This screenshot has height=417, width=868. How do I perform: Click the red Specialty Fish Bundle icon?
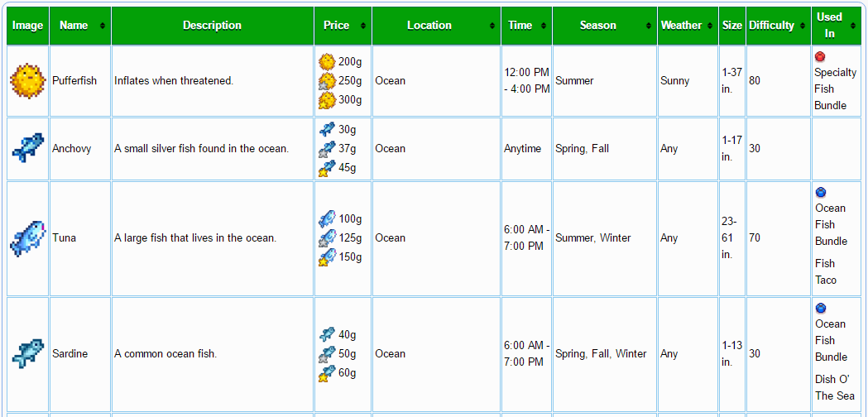[820, 57]
